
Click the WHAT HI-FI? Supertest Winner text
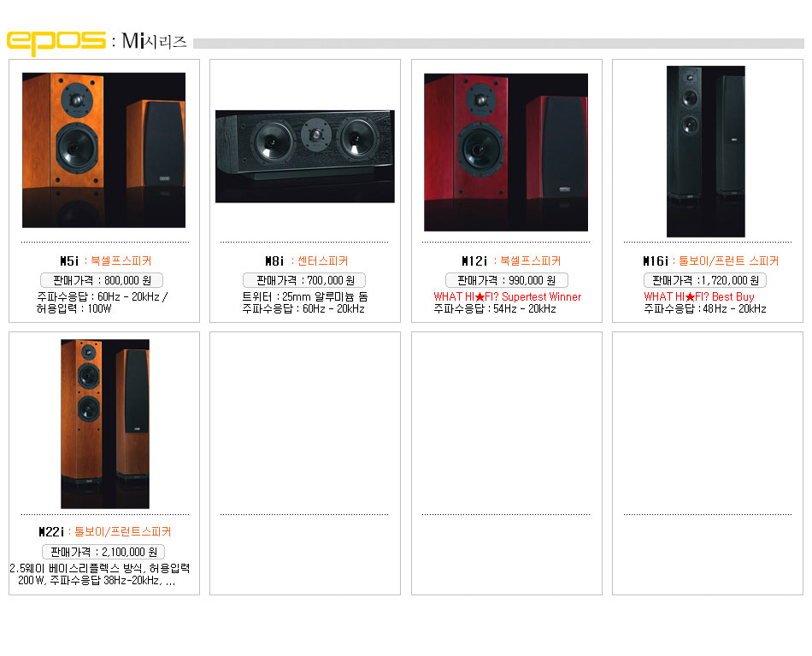tap(508, 297)
